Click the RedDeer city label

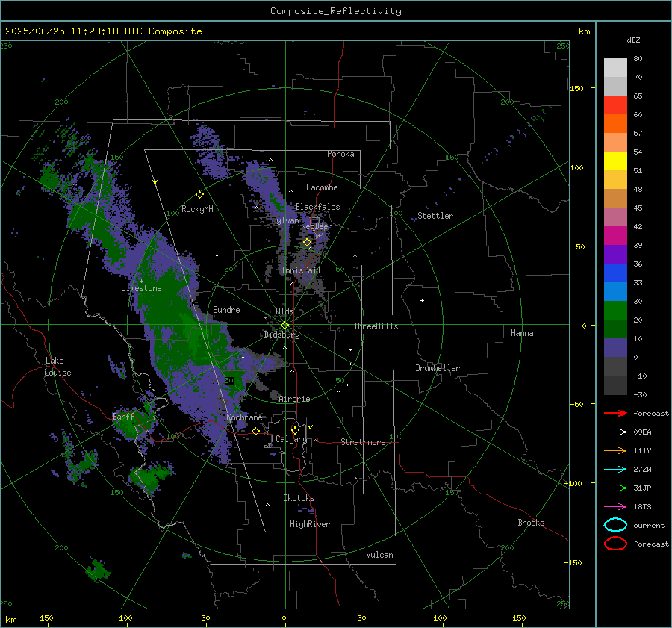317,226
